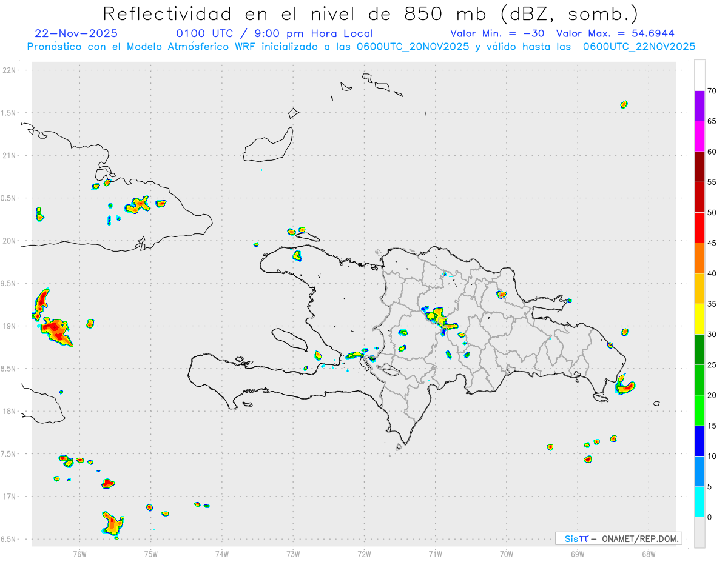Click the reflectivity cell near 71W 19.1N
The image size is (728, 562).
tap(441, 318)
